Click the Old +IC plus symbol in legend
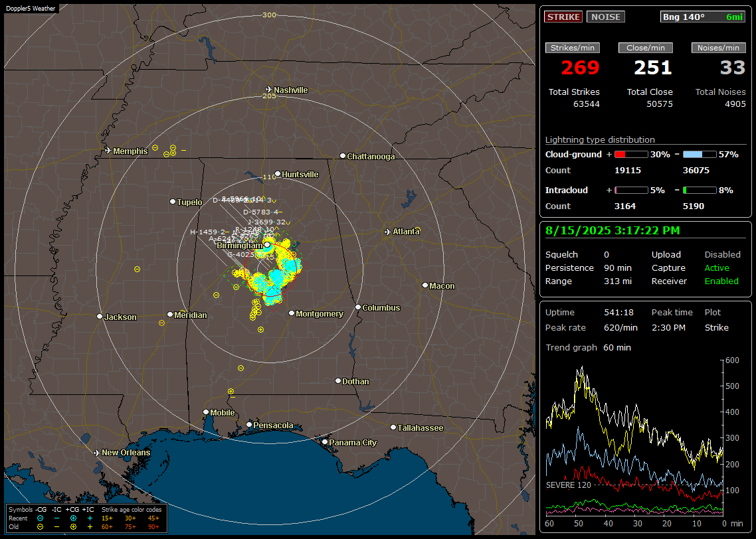 [90, 527]
